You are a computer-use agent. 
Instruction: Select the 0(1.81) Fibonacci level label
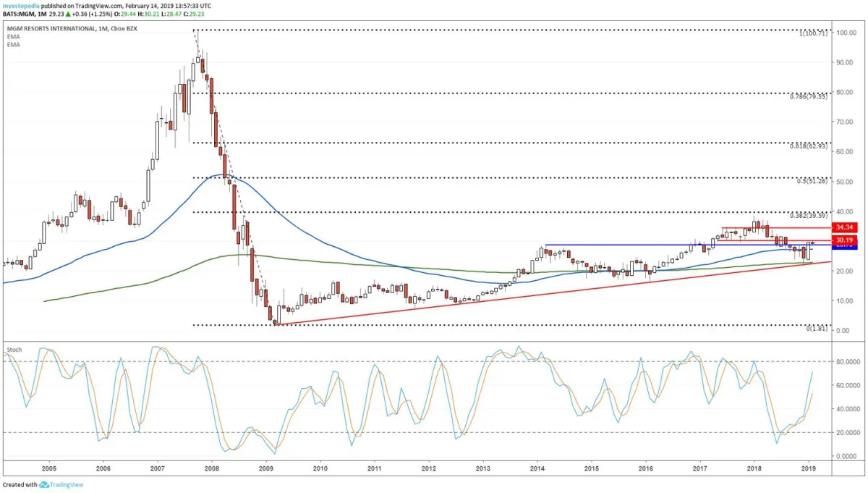tap(817, 329)
